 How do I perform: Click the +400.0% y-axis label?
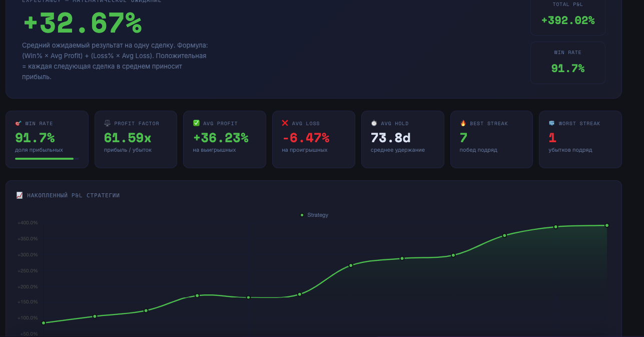[x=28, y=223]
